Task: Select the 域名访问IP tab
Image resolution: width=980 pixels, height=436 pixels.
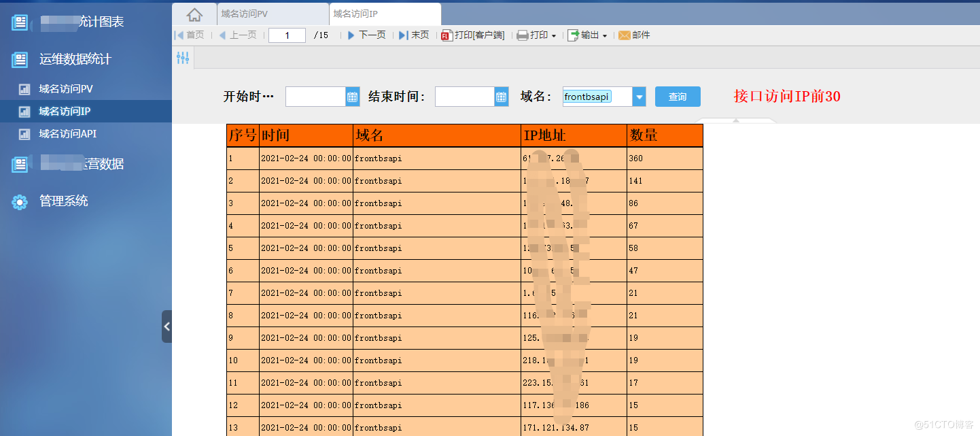Action: tap(355, 13)
